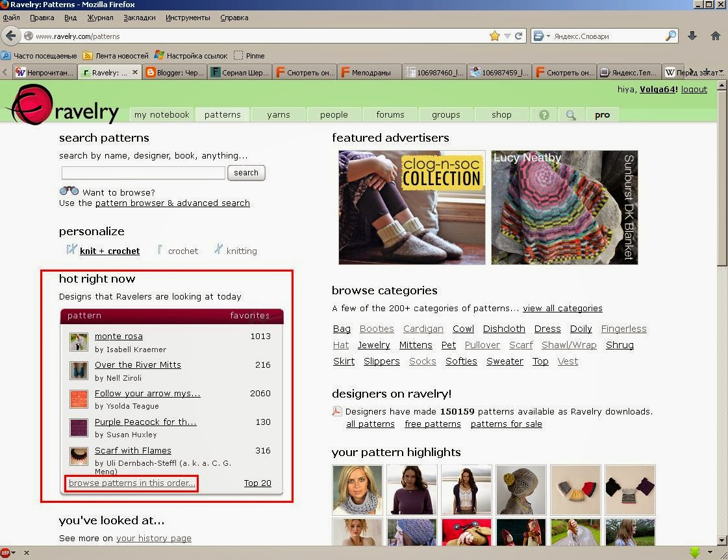
Task: Switch to yarns tab
Action: coord(279,115)
